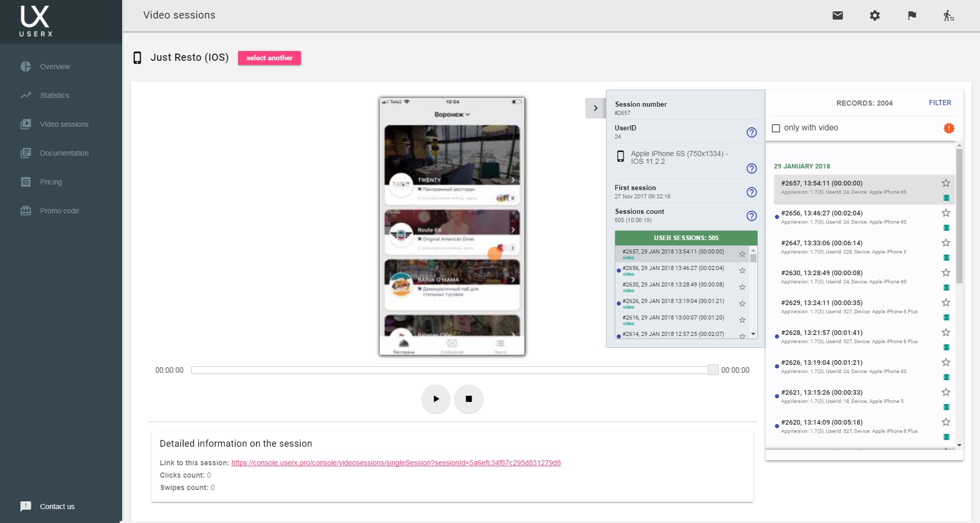This screenshot has height=523, width=980.
Task: Star user session #2657 in list
Action: coord(742,254)
